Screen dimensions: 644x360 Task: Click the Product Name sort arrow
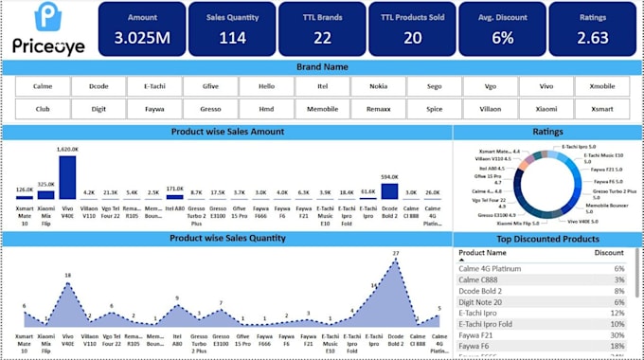(461, 260)
